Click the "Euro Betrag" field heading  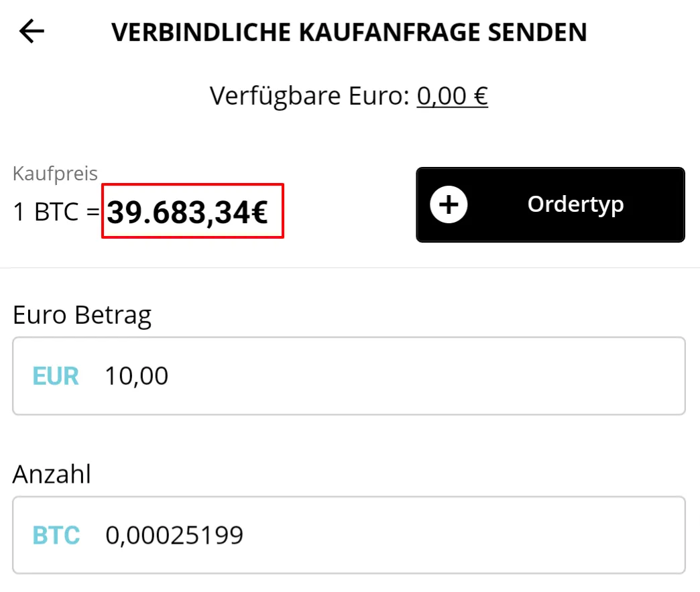(82, 314)
